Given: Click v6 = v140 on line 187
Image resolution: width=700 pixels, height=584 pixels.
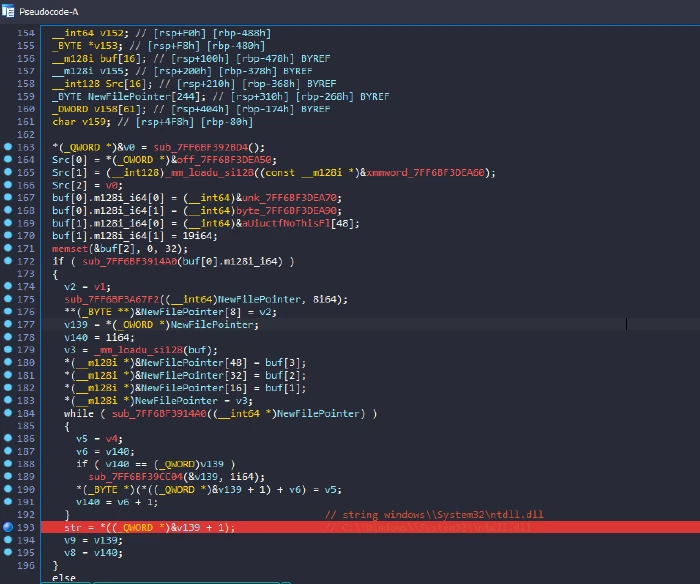Looking at the screenshot, I should [x=105, y=451].
